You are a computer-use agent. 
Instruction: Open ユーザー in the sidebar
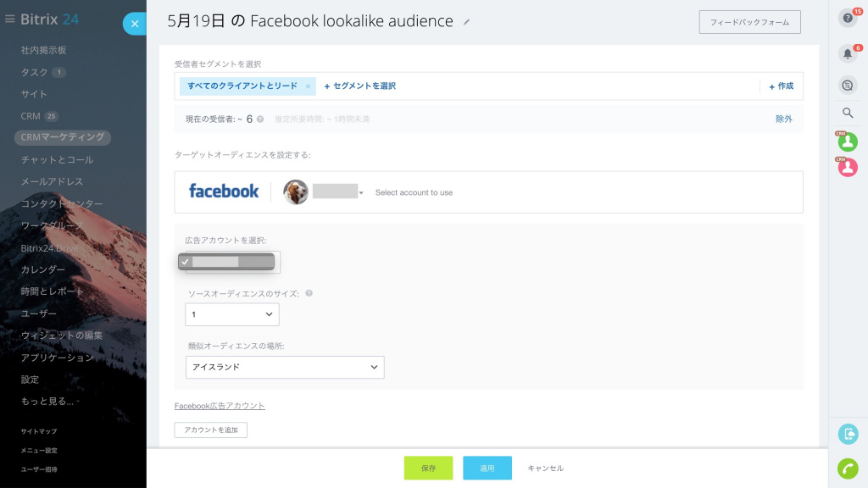[x=39, y=313]
